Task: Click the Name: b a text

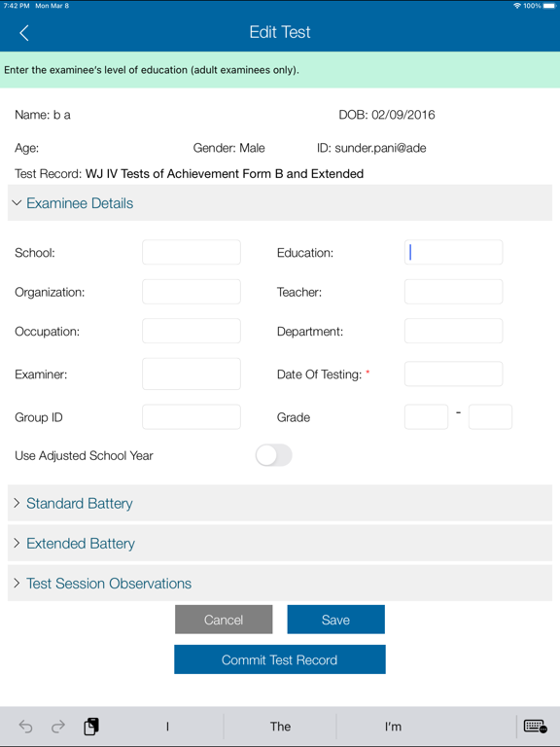Action: pos(43,115)
